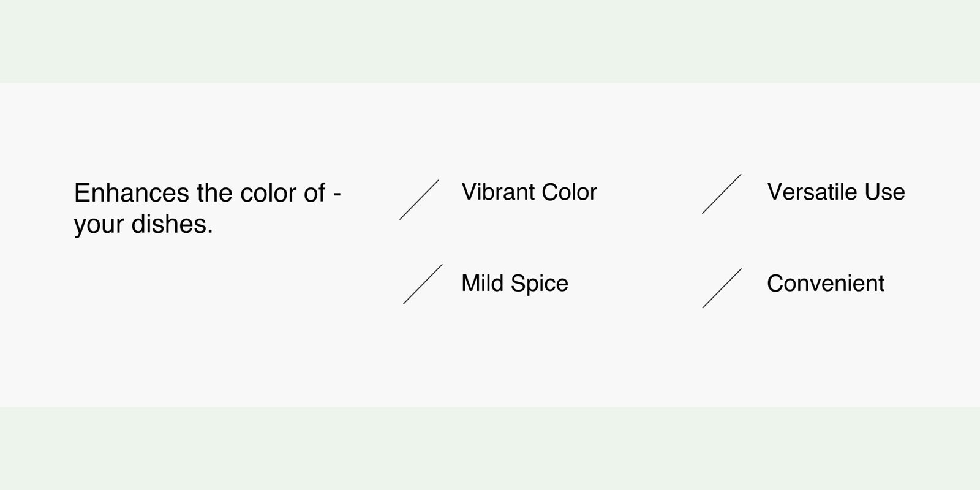Click the word "Mild" in the features
The image size is (980, 490).
point(483,283)
